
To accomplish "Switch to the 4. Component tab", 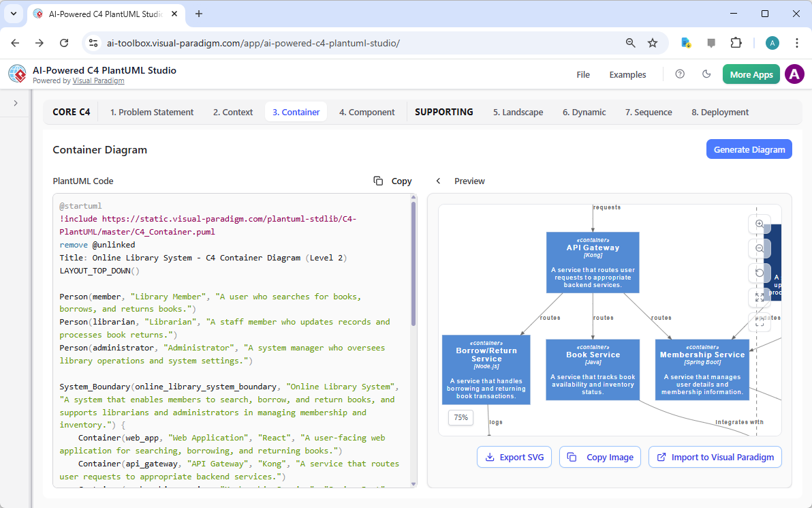I will 366,111.
